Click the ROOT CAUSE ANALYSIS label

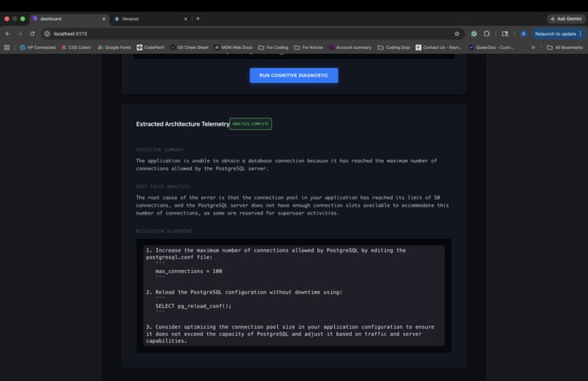pyautogui.click(x=163, y=186)
